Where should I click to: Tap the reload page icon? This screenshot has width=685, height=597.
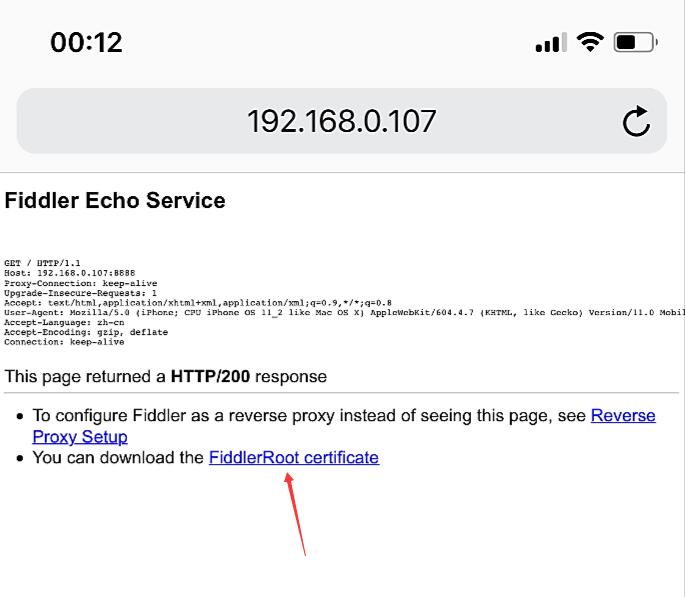click(x=636, y=121)
